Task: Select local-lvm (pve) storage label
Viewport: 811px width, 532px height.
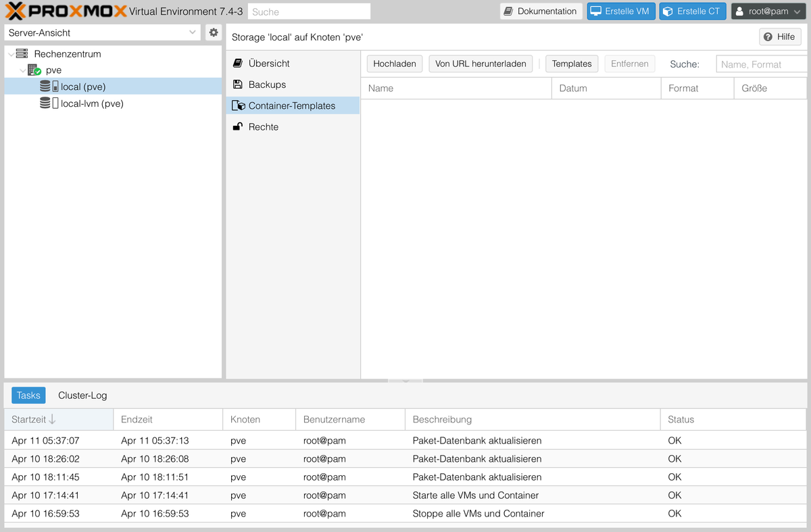Action: 92,103
